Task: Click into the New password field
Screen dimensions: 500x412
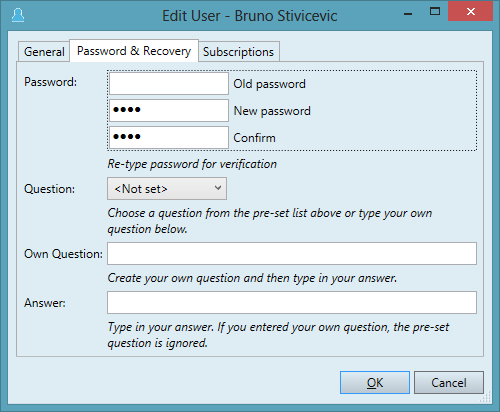Action: click(169, 110)
